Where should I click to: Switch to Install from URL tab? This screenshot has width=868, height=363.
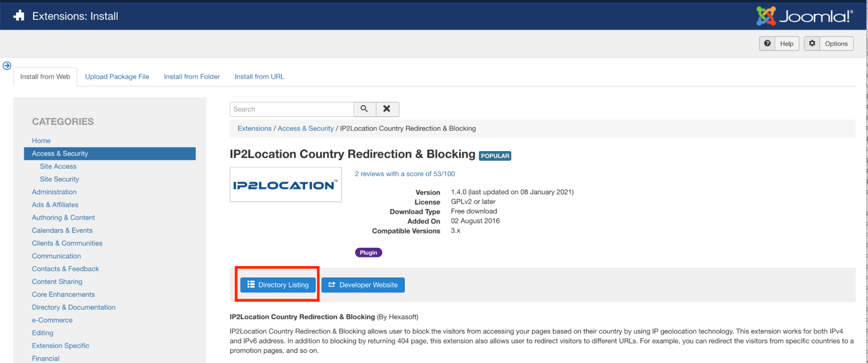tap(260, 77)
